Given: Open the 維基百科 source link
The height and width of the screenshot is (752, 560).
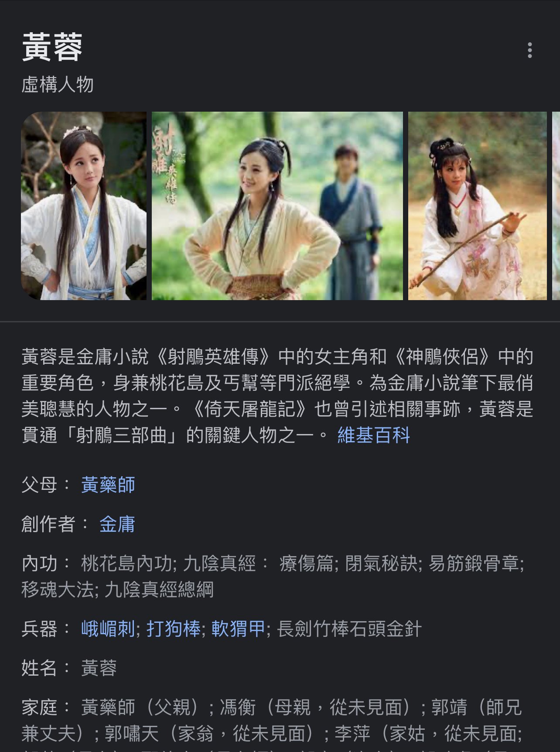Looking at the screenshot, I should click(x=373, y=435).
